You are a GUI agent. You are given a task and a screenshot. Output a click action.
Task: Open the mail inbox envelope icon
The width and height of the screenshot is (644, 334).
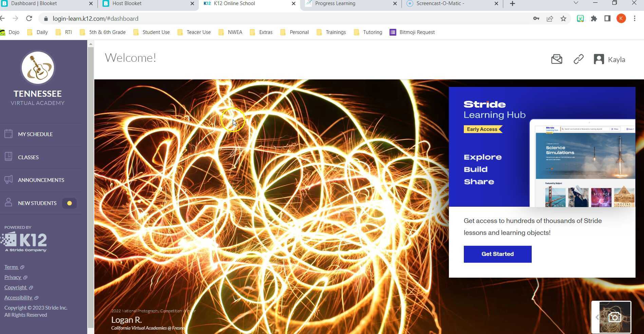[x=556, y=59]
